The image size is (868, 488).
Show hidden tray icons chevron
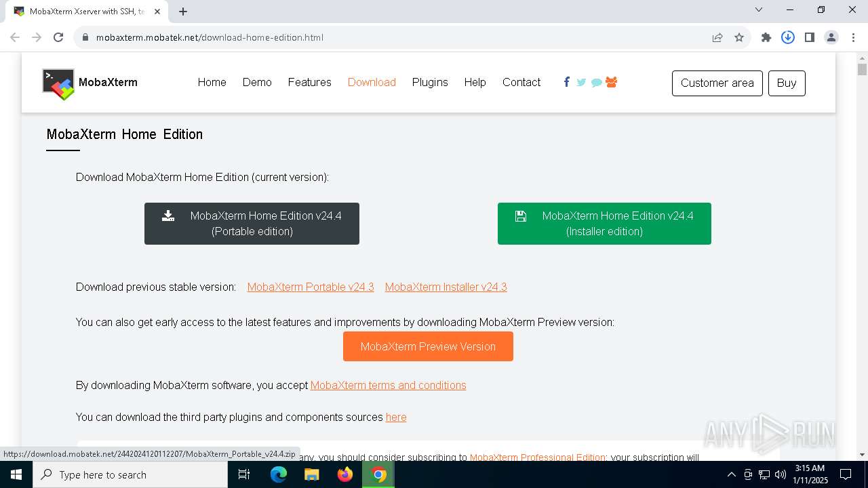732,474
